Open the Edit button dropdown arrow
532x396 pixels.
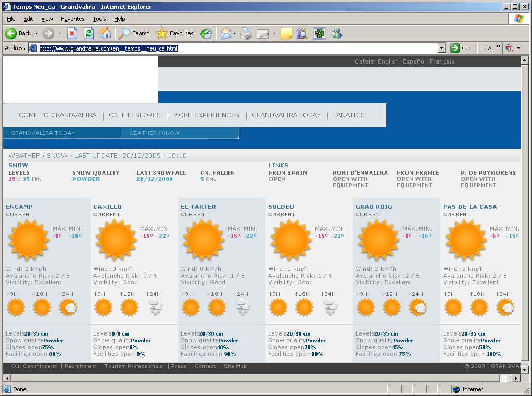274,33
